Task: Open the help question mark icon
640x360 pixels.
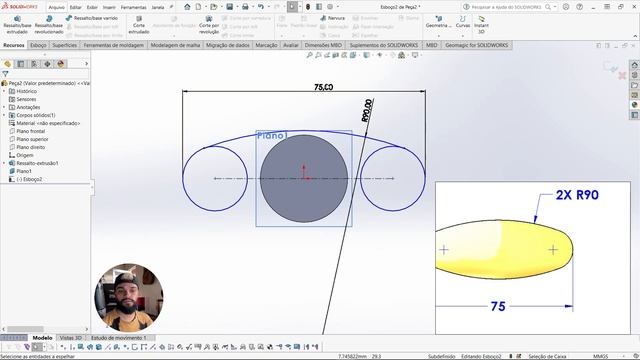Action: [x=579, y=7]
